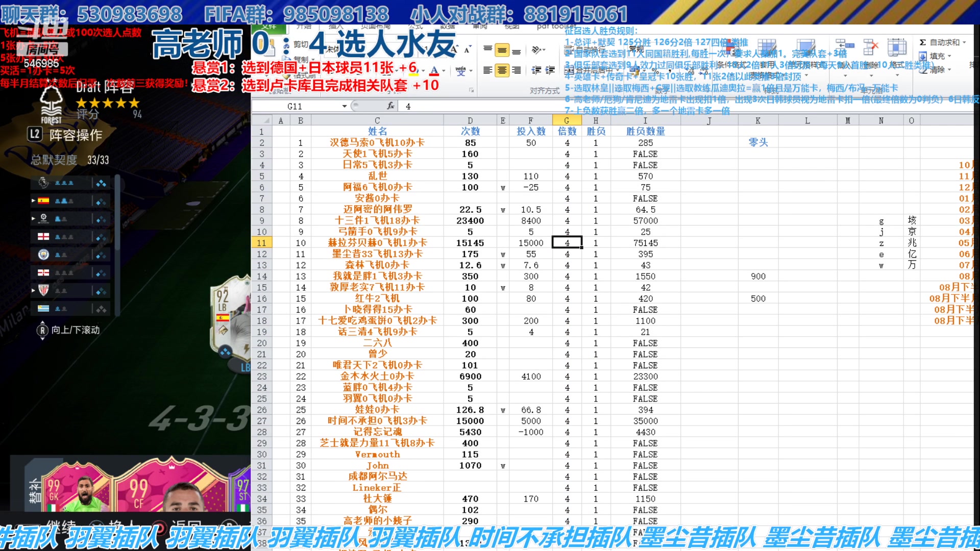The image size is (980, 551).
Task: Open the font color dropdown arrow
Action: tap(444, 71)
